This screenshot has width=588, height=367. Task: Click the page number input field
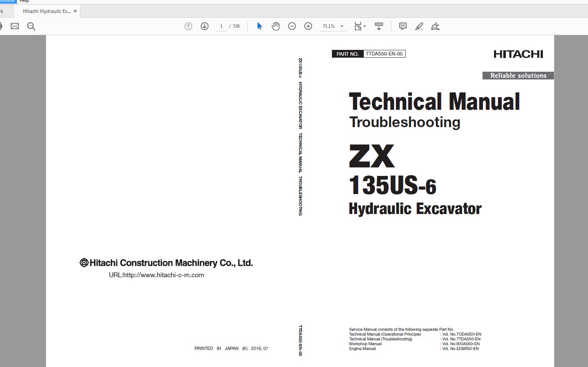pyautogui.click(x=221, y=26)
